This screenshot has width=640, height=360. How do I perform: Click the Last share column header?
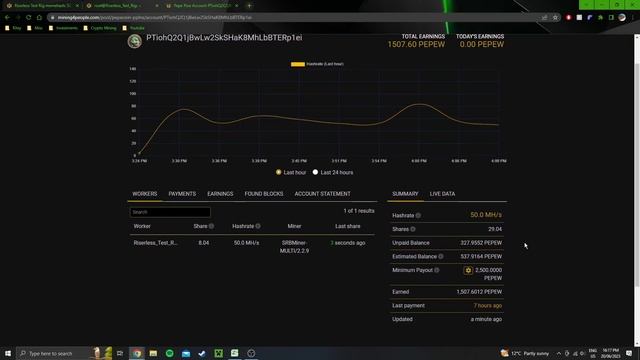[x=348, y=226]
